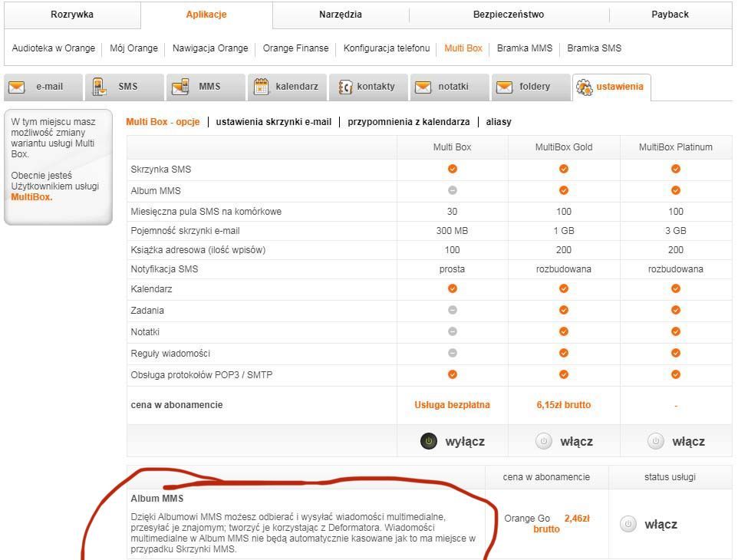This screenshot has width=738, height=560.
Task: Go to przypomnienia z kalendarza settings
Action: click(x=408, y=122)
